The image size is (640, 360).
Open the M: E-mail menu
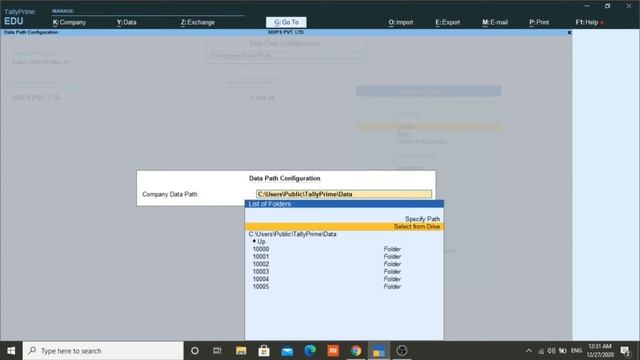tap(495, 22)
